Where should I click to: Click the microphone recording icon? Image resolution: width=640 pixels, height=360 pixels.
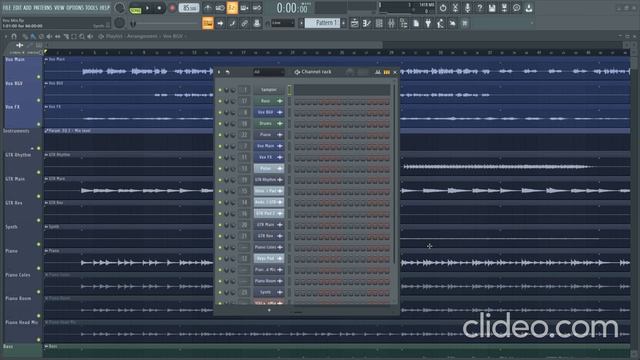pos(467,8)
